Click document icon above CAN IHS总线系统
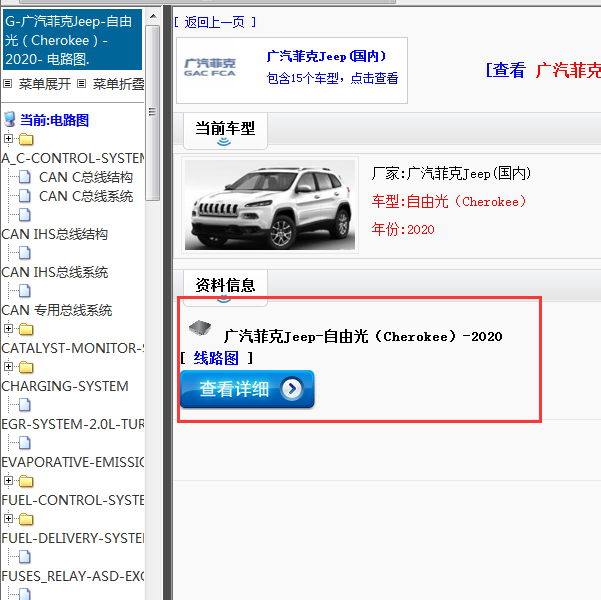 pyautogui.click(x=25, y=253)
